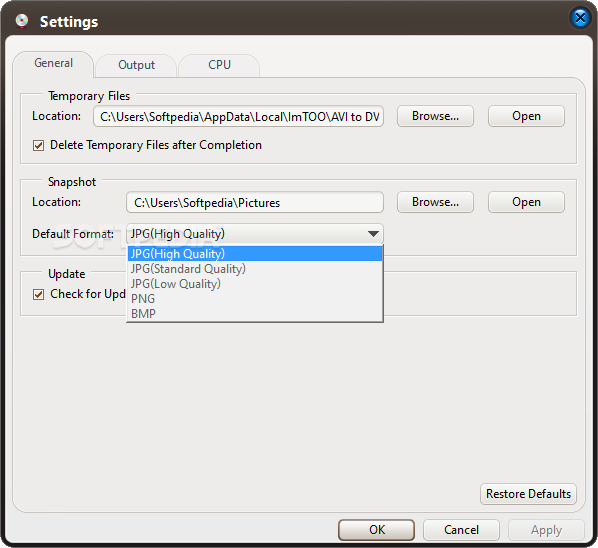Viewport: 598px width, 548px height.
Task: Choose JPG(Low Quality) format
Action: click(255, 284)
